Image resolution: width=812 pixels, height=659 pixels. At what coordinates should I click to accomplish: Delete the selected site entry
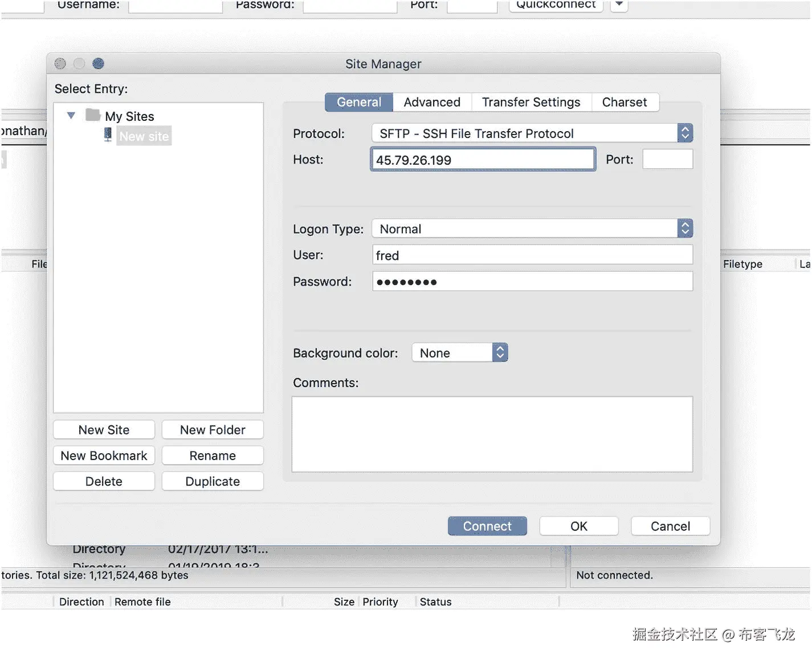coord(104,481)
